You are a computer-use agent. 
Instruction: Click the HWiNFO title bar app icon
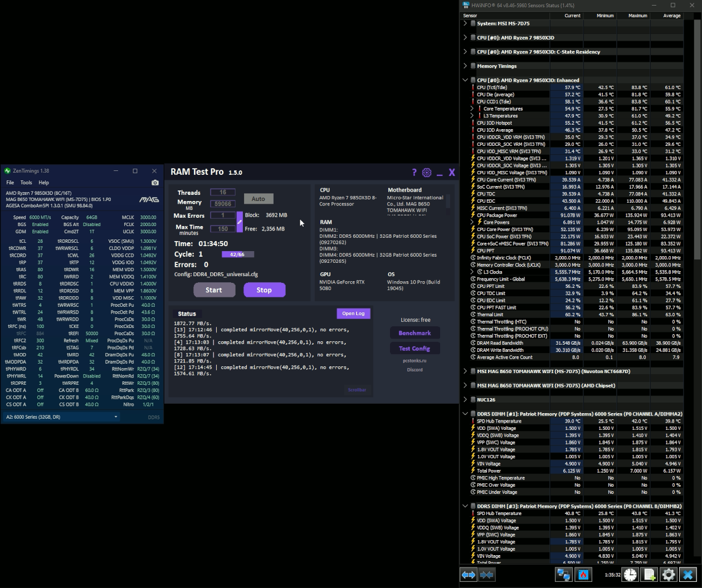click(466, 5)
